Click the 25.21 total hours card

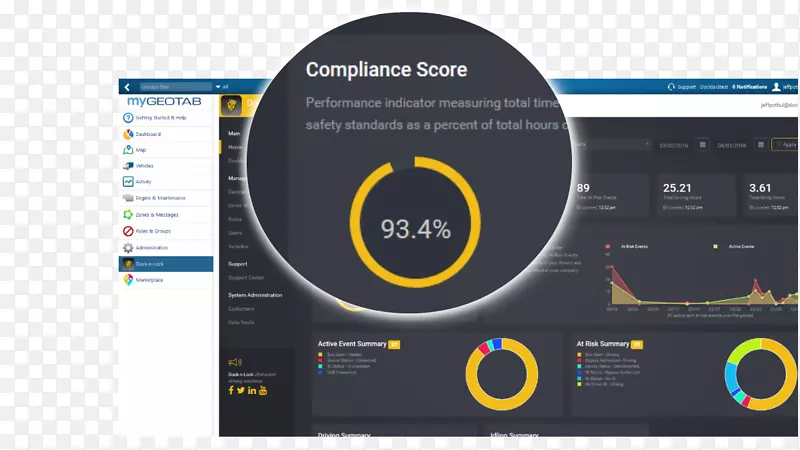coord(696,195)
